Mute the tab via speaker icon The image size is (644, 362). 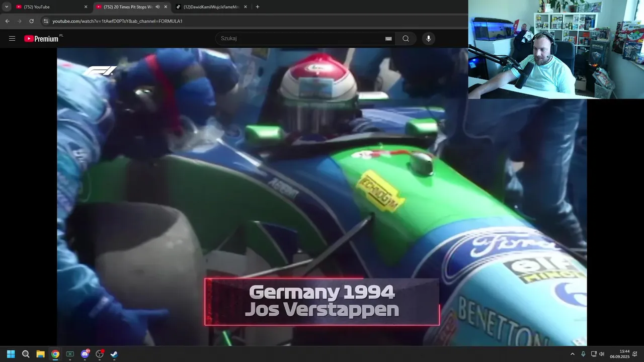(x=157, y=7)
